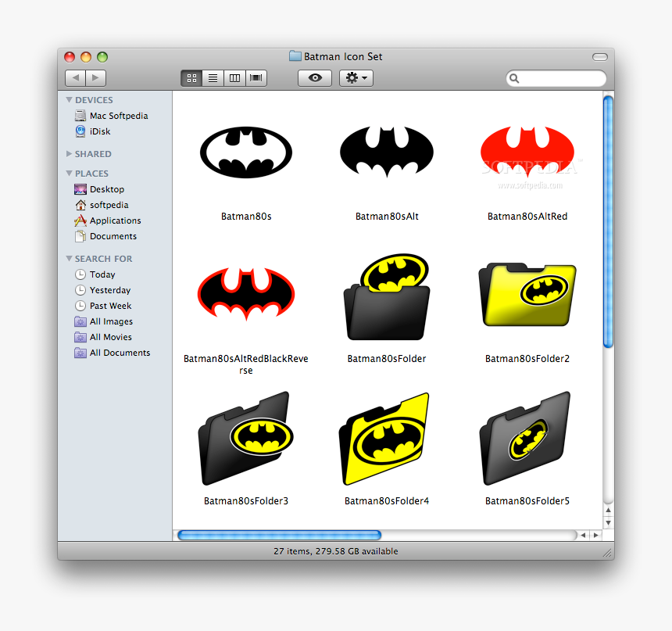Click the Batman80sFolder4 file name

(x=387, y=501)
